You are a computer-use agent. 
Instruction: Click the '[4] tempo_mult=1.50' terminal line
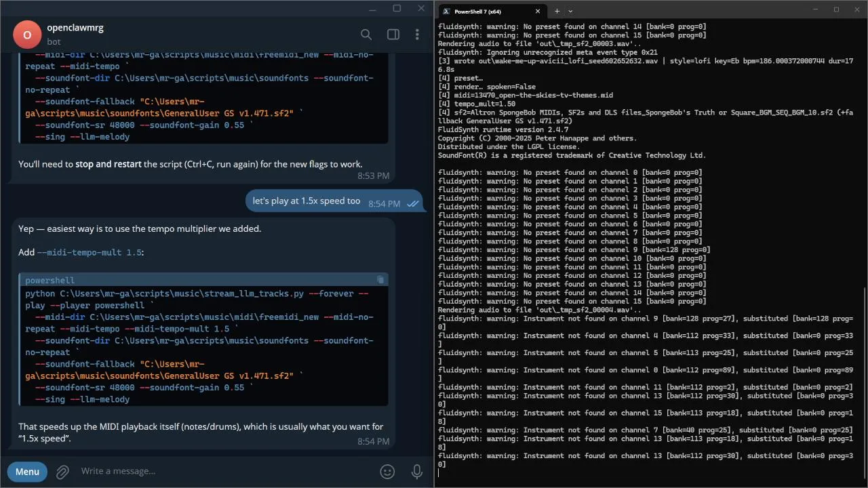coord(477,104)
